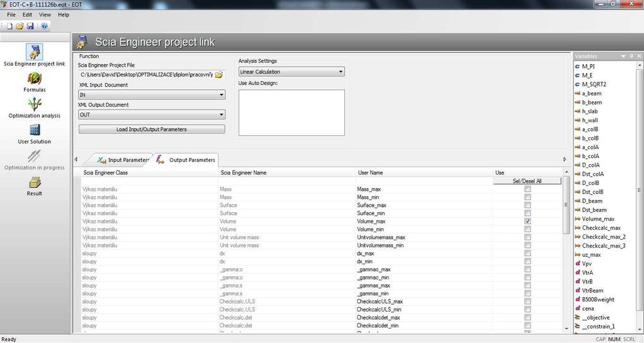Click Variables panel scrollbar thumb
Screen dimensions: 644x343
(x=639, y=190)
